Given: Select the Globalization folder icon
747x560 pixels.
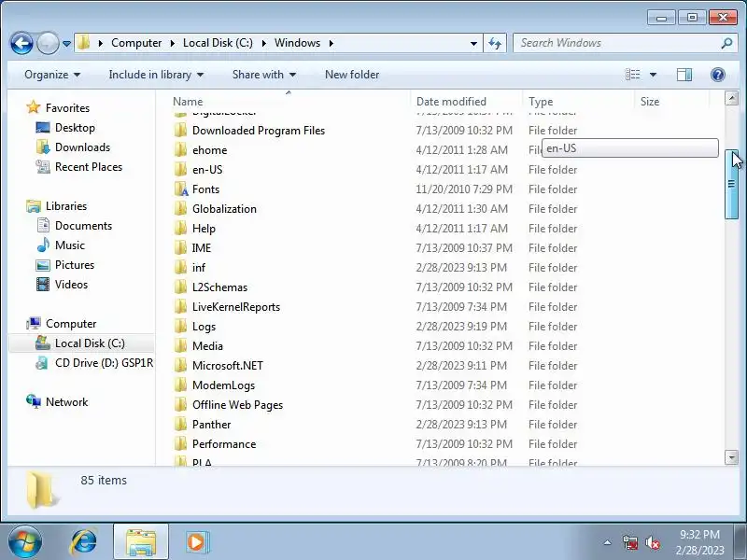Looking at the screenshot, I should [x=180, y=208].
